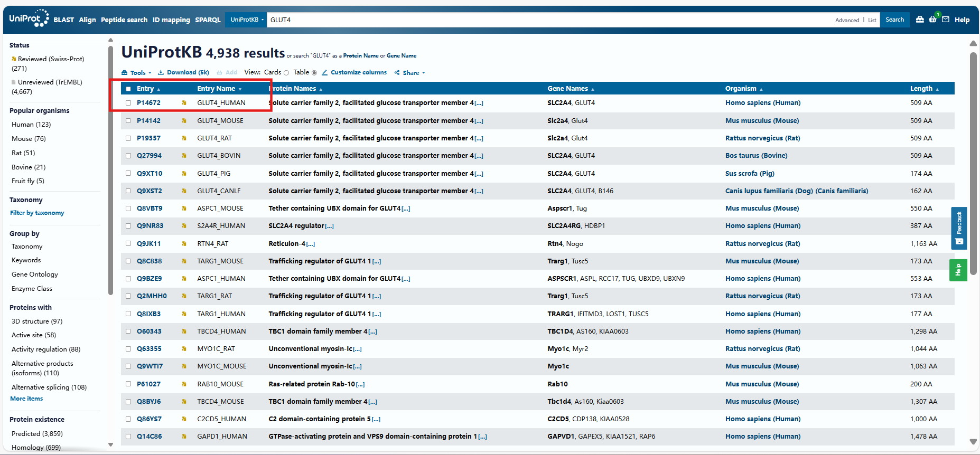Expand the Share dropdown

pos(409,73)
